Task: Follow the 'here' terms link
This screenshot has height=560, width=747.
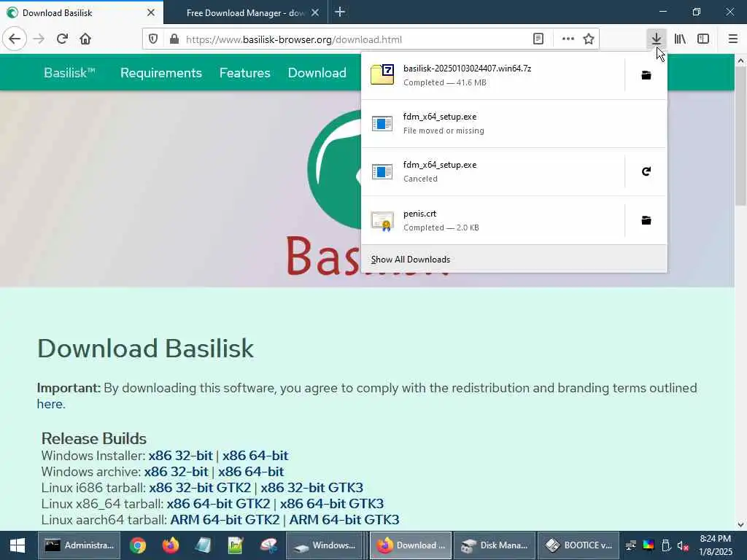Action: pos(50,404)
